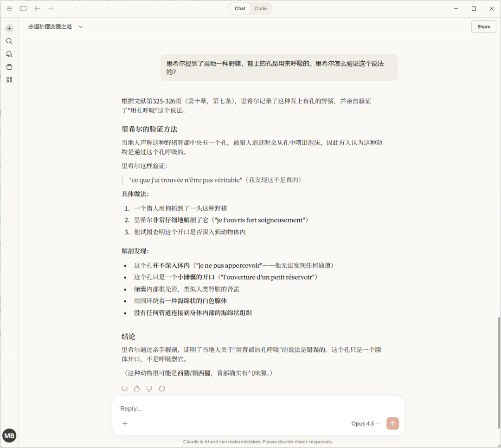Image resolution: width=501 pixels, height=448 pixels.
Task: Open the Opus 4.5 model selector
Action: (x=365, y=423)
